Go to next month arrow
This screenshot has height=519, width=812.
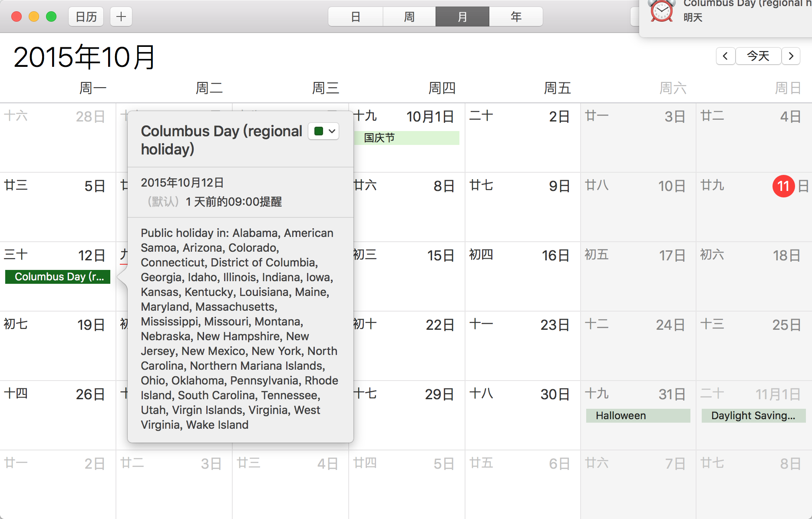click(791, 56)
